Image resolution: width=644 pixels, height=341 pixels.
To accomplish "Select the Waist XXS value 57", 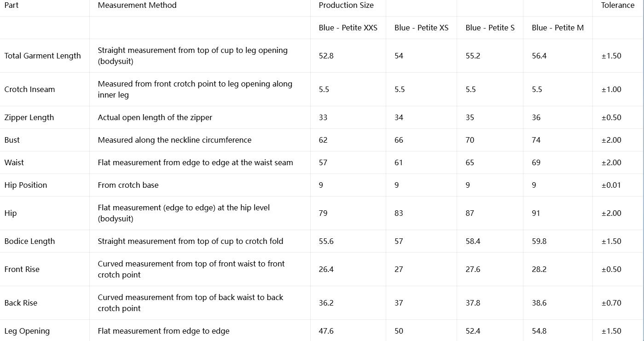I will [323, 162].
